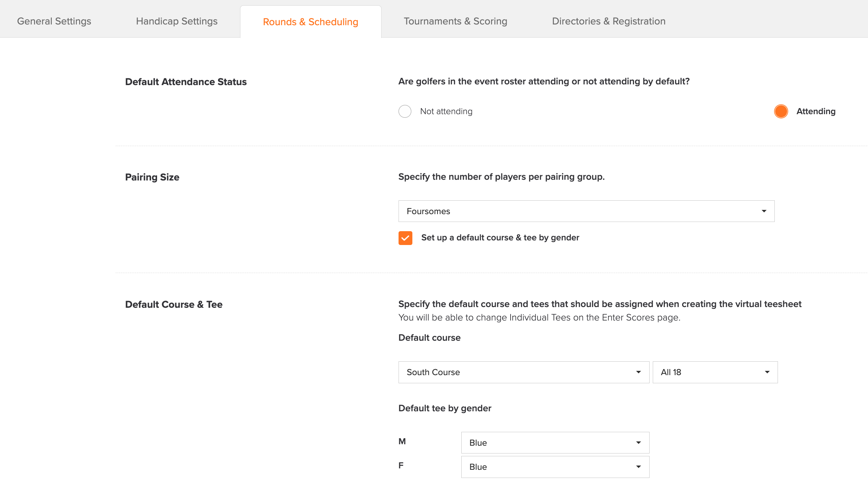Click the 'Attending' label text

pos(816,111)
